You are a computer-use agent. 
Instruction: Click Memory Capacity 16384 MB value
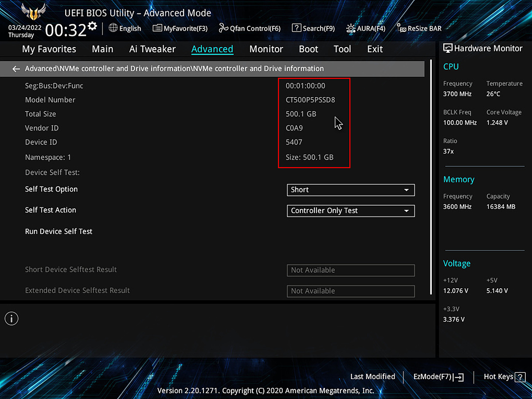[x=501, y=207]
